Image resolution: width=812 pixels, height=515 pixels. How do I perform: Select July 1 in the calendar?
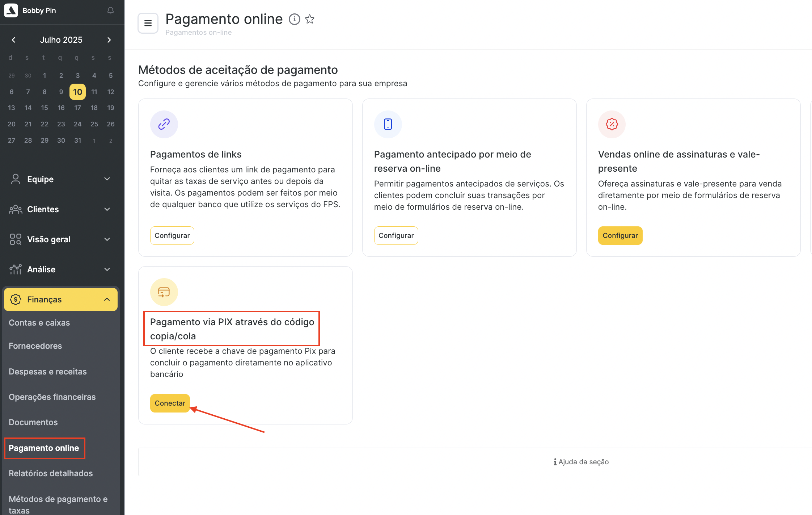click(x=45, y=76)
